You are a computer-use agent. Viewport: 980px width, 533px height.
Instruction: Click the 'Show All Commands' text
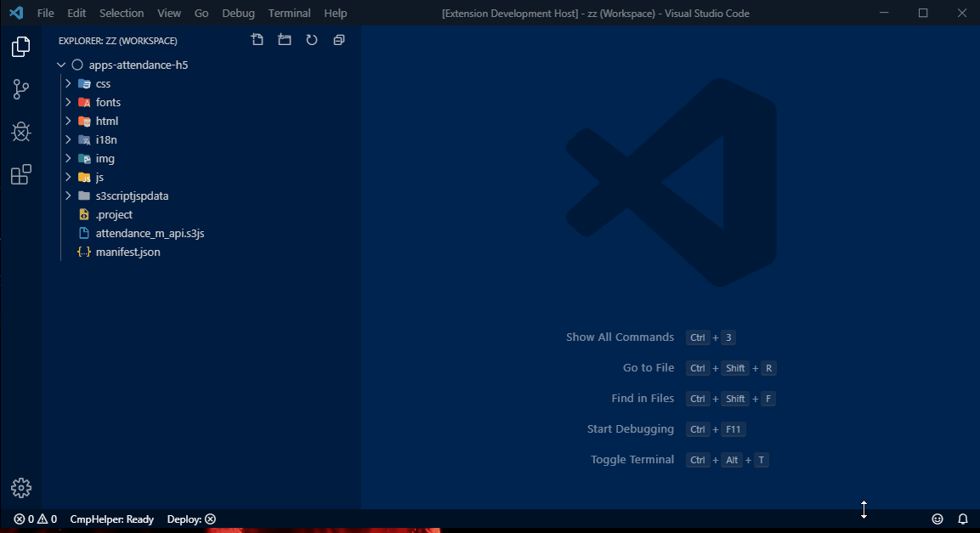point(620,337)
